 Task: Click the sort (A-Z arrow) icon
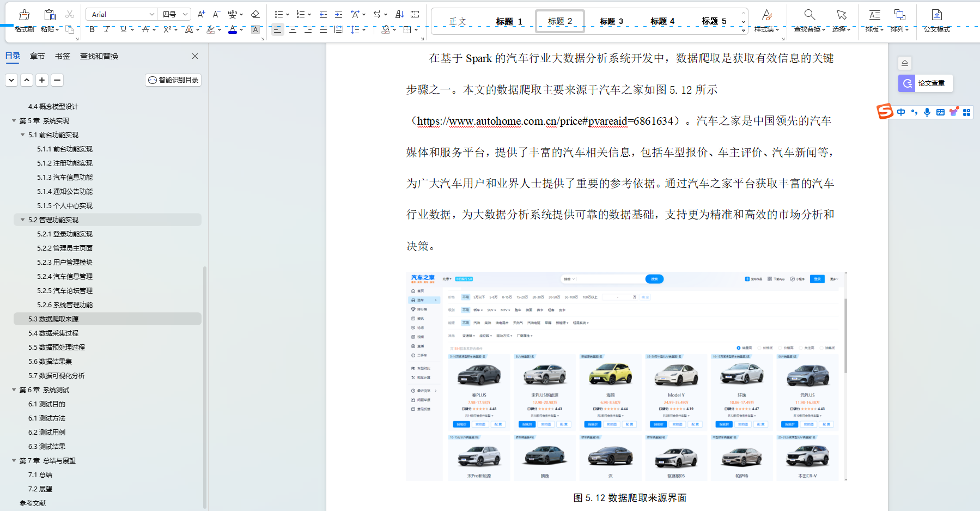click(x=400, y=15)
